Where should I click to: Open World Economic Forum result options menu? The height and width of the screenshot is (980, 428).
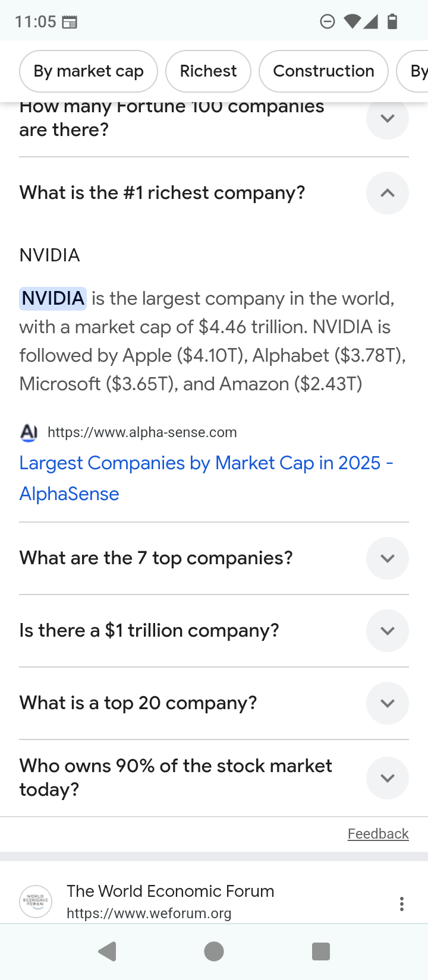tap(402, 904)
